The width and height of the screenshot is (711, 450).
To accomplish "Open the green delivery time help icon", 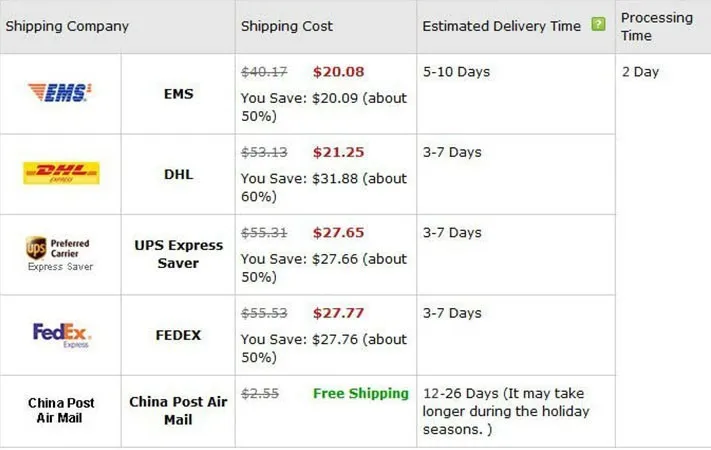I will pos(599,24).
